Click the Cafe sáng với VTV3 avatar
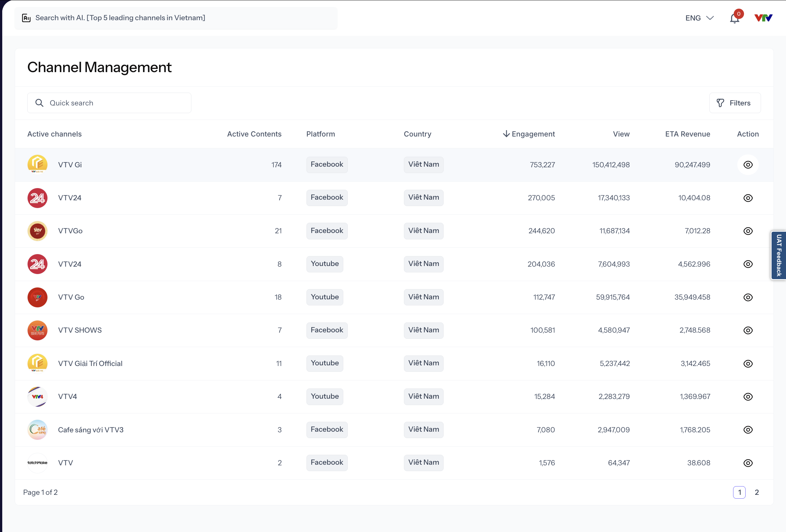This screenshot has height=532, width=786. pyautogui.click(x=37, y=429)
